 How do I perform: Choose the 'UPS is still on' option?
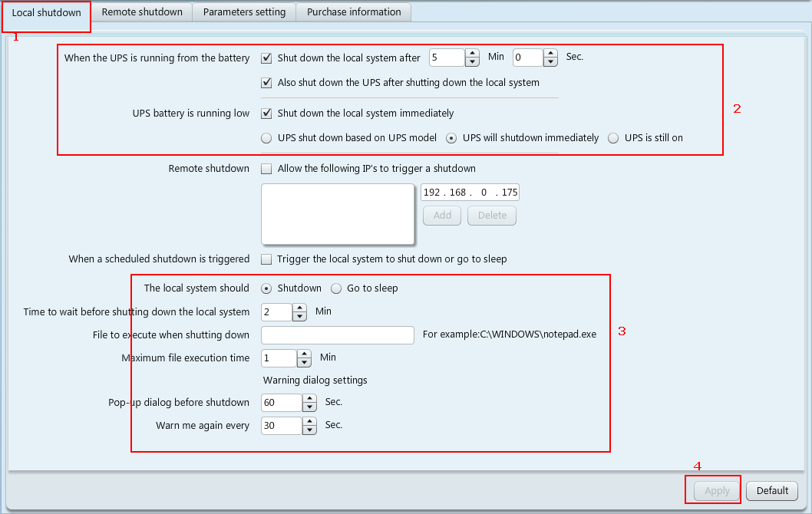pos(613,138)
